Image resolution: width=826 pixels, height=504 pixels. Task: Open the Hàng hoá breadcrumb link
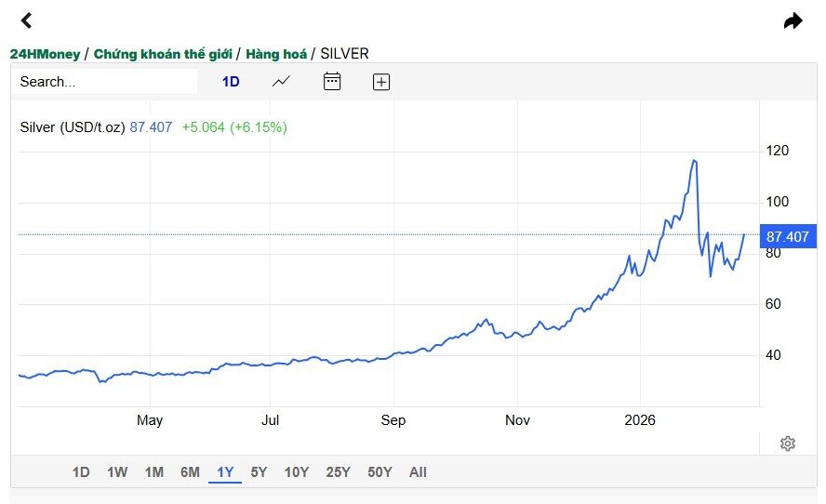(x=276, y=54)
